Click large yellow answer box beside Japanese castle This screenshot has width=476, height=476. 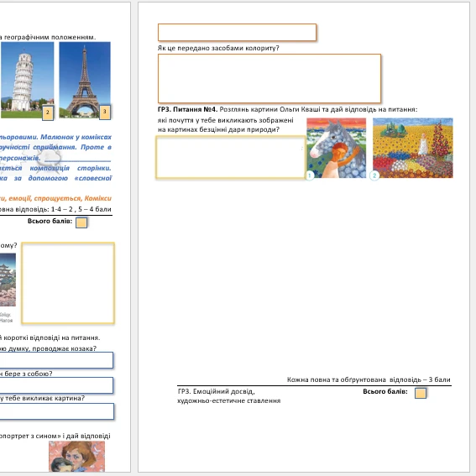[x=68, y=283]
